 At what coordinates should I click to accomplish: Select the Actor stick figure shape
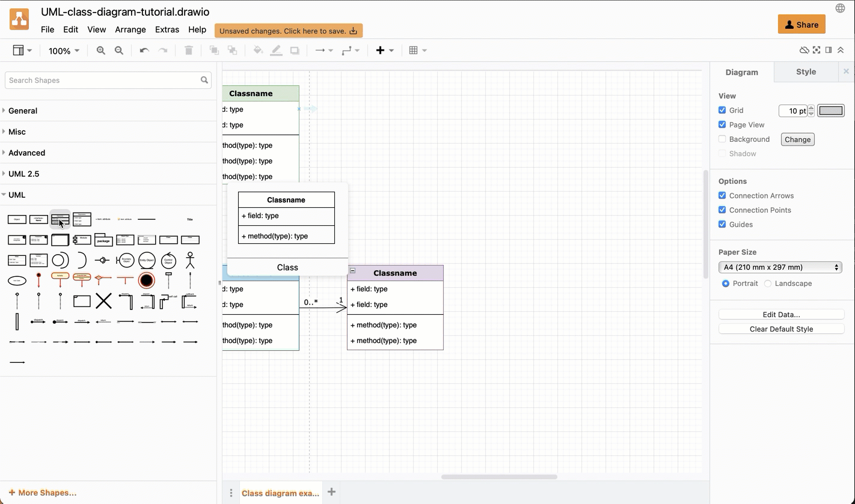point(190,260)
